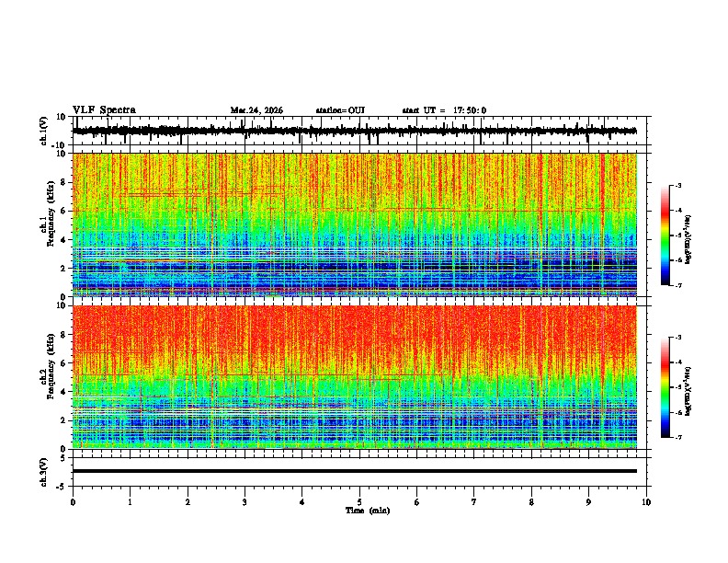The width and height of the screenshot is (728, 563).
Task: Click the ch.1 colorbar "log(PSD)" label
Action: 688,239
